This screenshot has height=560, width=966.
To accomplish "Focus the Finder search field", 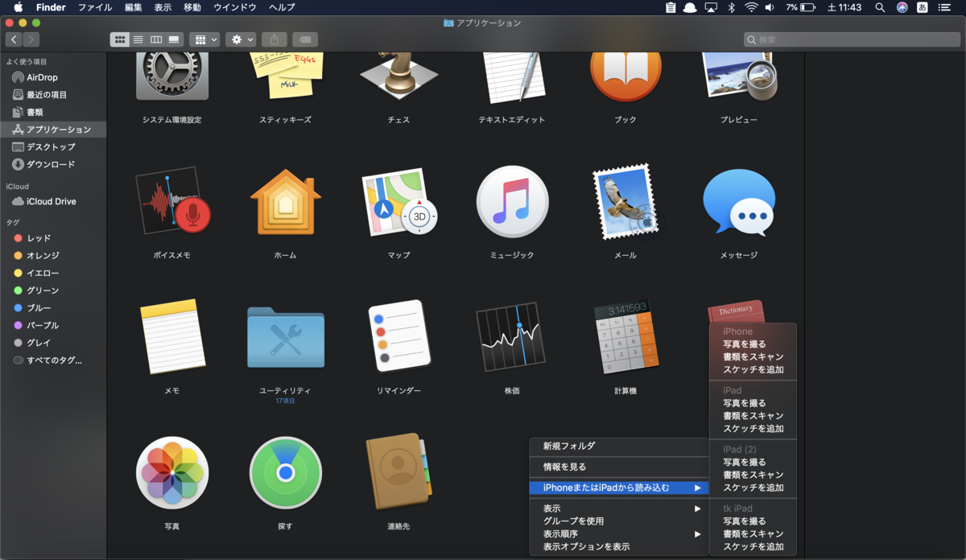I will click(851, 39).
